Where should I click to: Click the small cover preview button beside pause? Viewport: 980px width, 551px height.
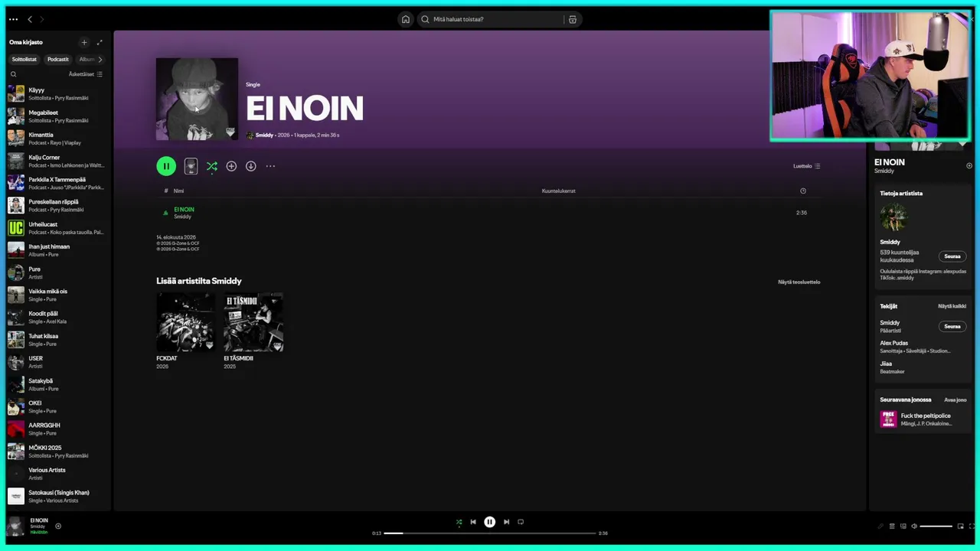click(191, 166)
